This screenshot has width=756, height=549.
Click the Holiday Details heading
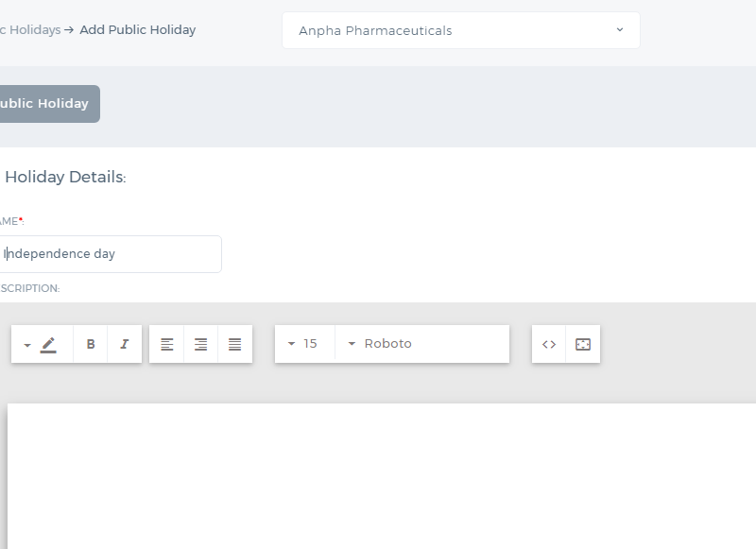point(65,177)
